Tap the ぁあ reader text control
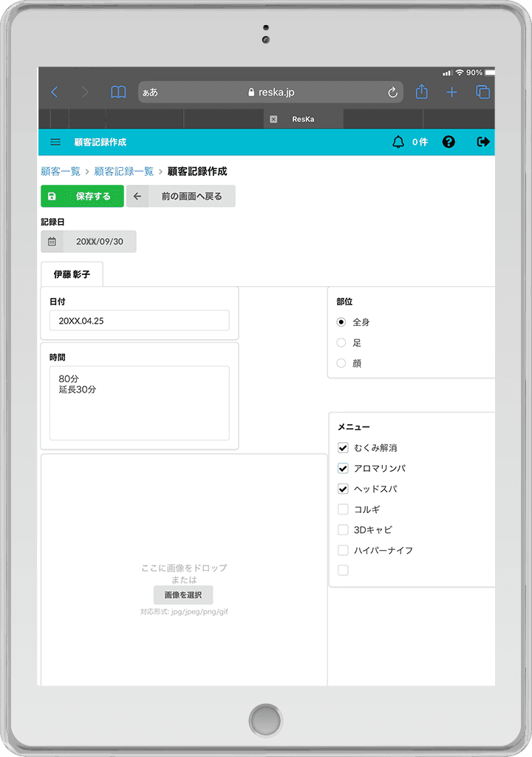 [x=150, y=92]
